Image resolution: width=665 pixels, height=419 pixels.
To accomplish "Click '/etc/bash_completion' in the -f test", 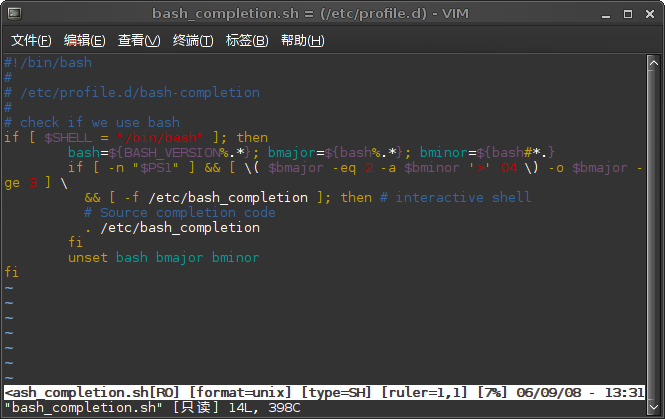I will (x=228, y=198).
